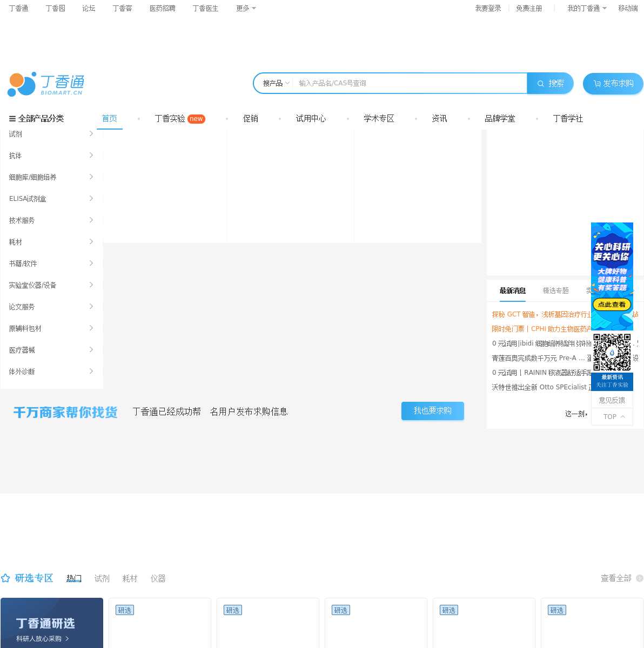
Task: Click the 移动端 link
Action: click(x=628, y=8)
